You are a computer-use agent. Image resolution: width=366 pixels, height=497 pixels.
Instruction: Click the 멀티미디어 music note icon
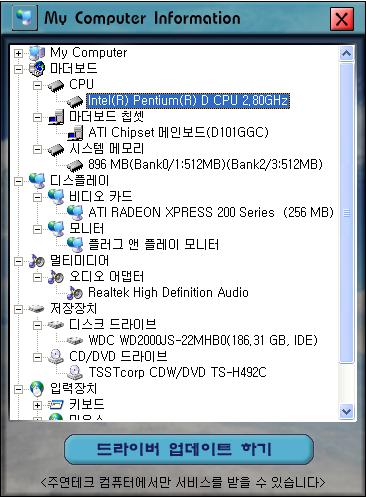(x=37, y=261)
